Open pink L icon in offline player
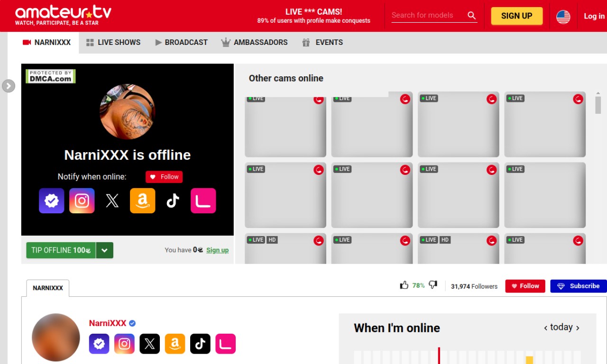 pyautogui.click(x=203, y=200)
